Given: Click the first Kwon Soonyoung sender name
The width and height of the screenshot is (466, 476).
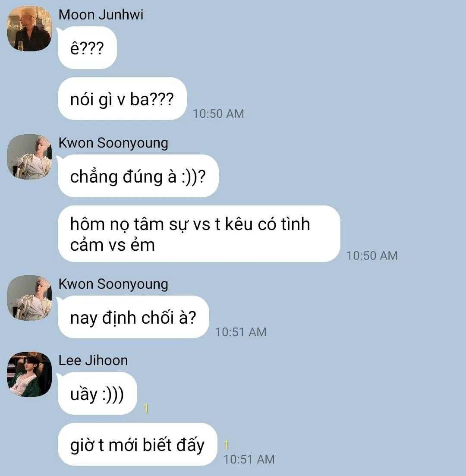Looking at the screenshot, I should (113, 143).
